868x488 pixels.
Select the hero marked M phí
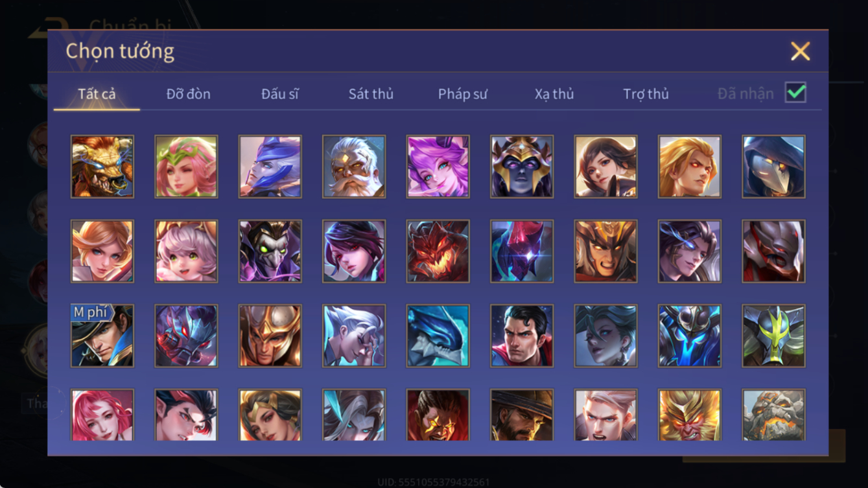[102, 336]
